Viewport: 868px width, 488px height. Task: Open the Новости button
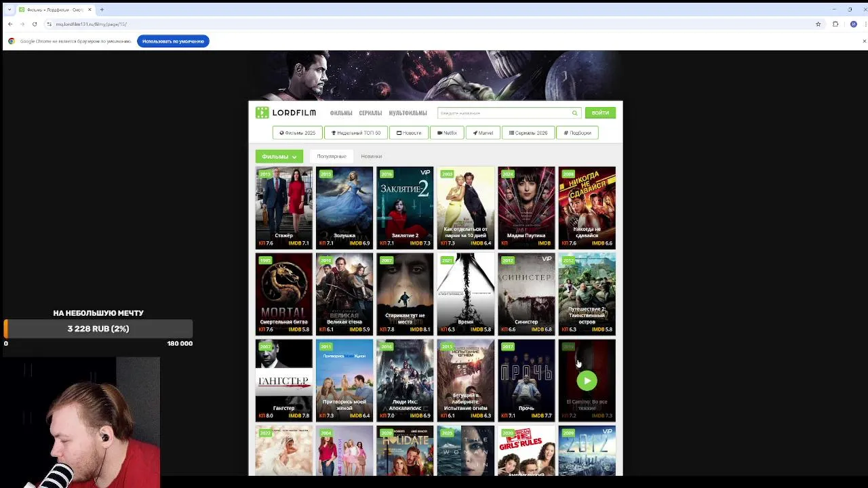pos(409,133)
